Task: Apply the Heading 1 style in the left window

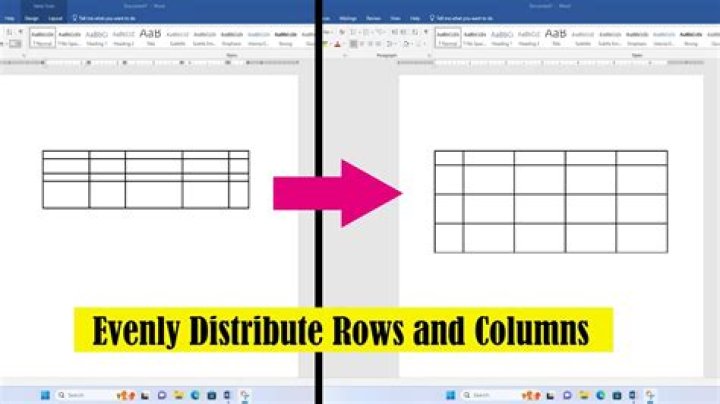Action: [x=96, y=38]
